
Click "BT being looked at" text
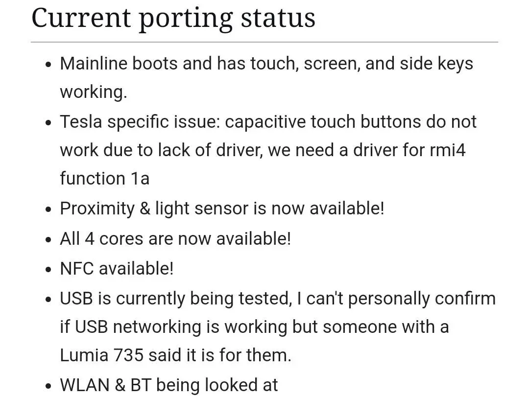[x=204, y=385]
